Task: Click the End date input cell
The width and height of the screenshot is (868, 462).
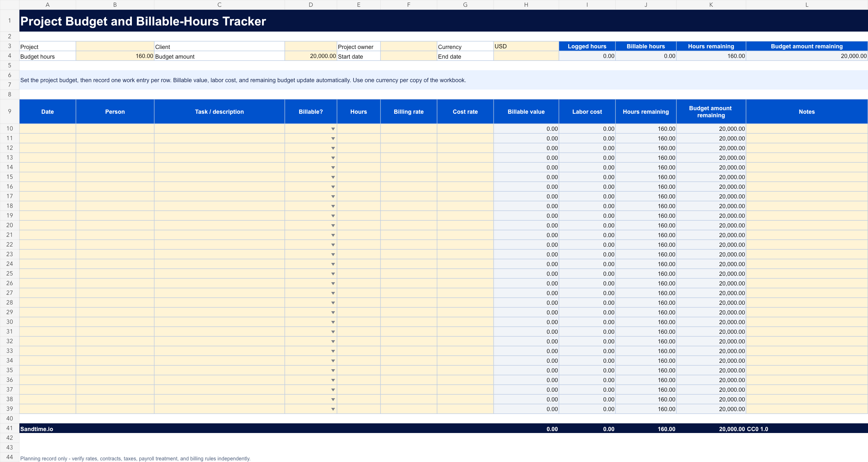Action: (526, 56)
